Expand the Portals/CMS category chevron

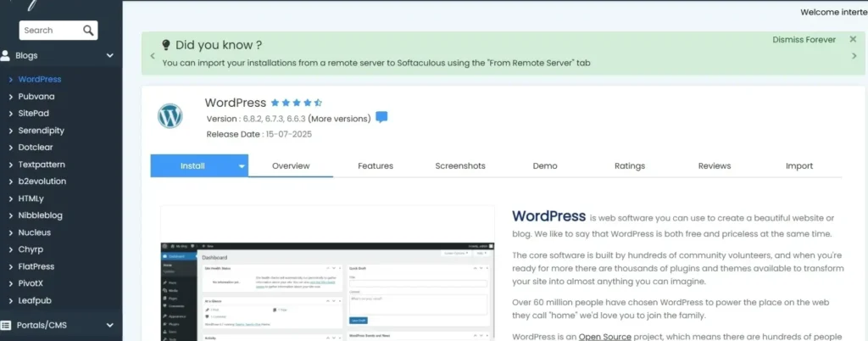109,325
